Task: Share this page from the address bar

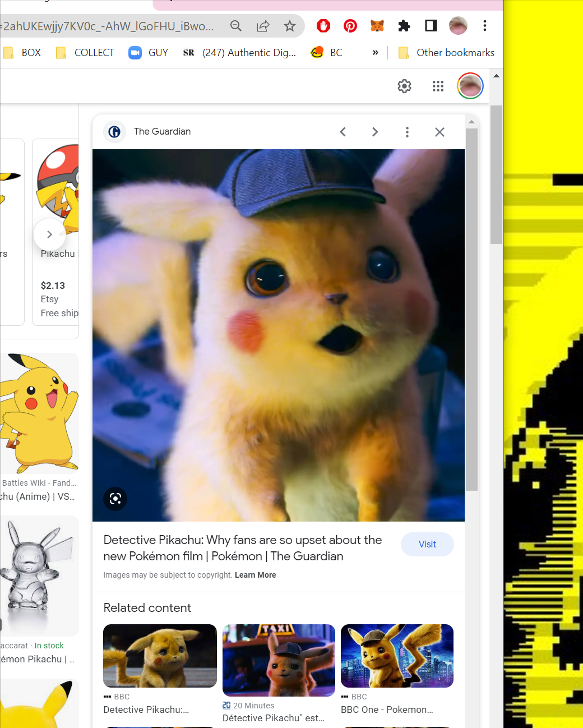Action: [263, 26]
